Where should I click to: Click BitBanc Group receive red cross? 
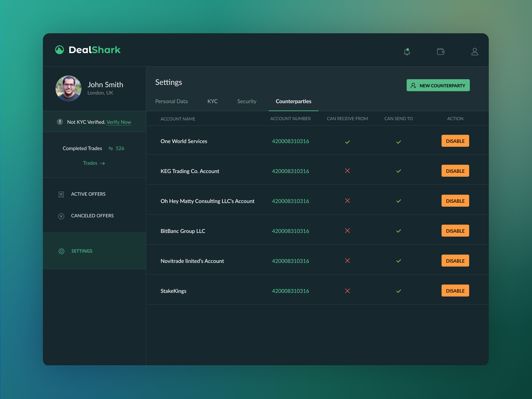[x=347, y=231]
